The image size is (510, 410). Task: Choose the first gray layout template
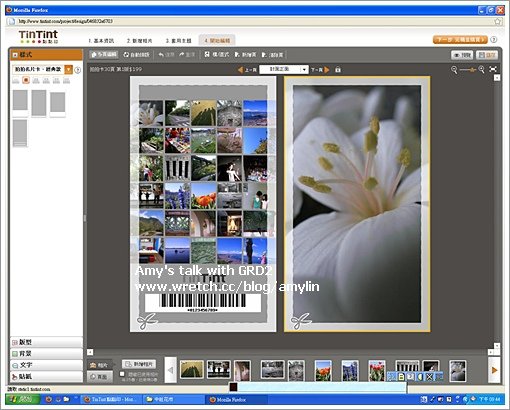[20, 103]
